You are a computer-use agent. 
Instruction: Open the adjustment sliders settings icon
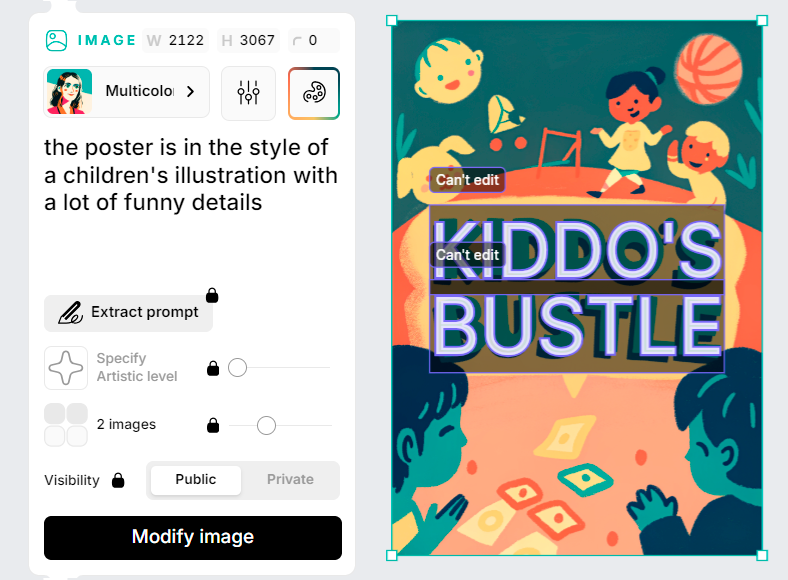248,93
